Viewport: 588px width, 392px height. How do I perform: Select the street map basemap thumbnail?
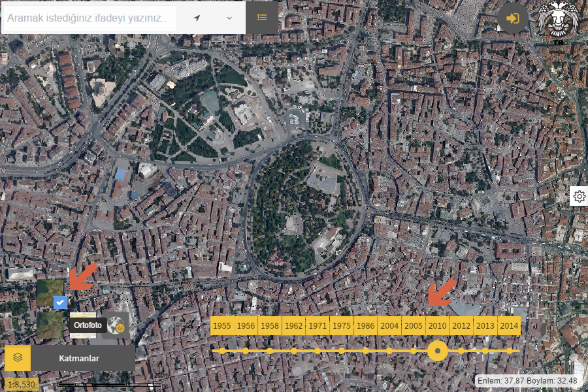[82, 325]
